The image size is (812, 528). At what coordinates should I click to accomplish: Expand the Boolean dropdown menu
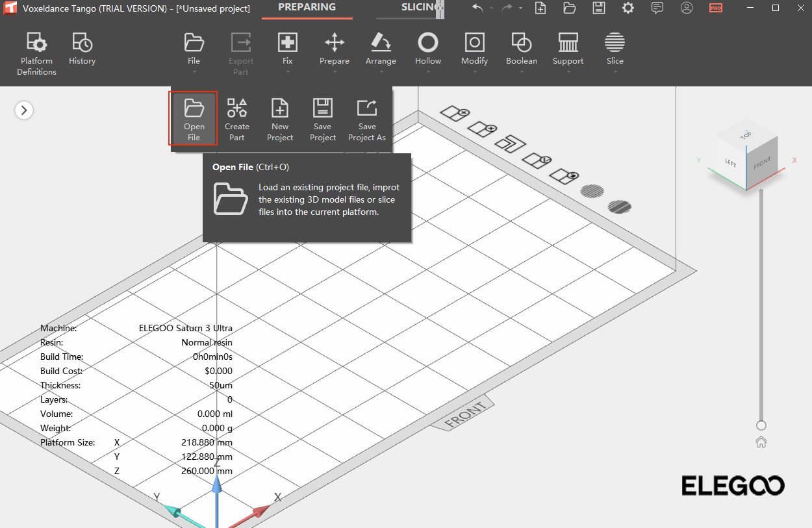coord(522,71)
